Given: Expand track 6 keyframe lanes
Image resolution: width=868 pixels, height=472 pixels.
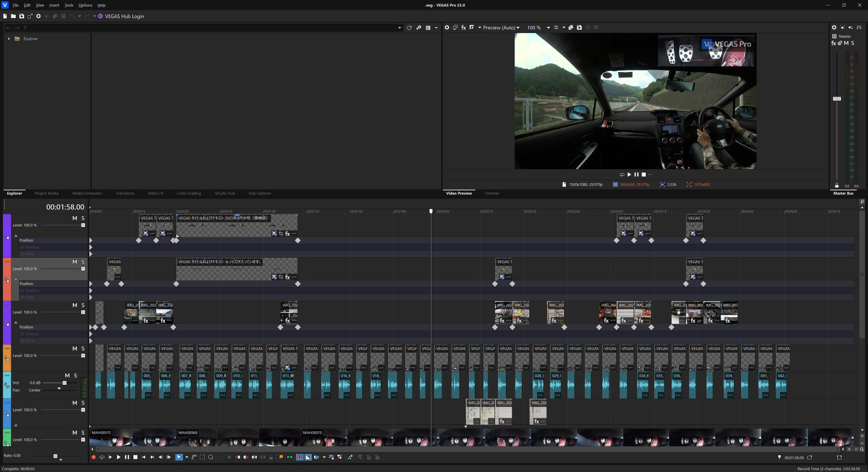Looking at the screenshot, I should pos(16,425).
